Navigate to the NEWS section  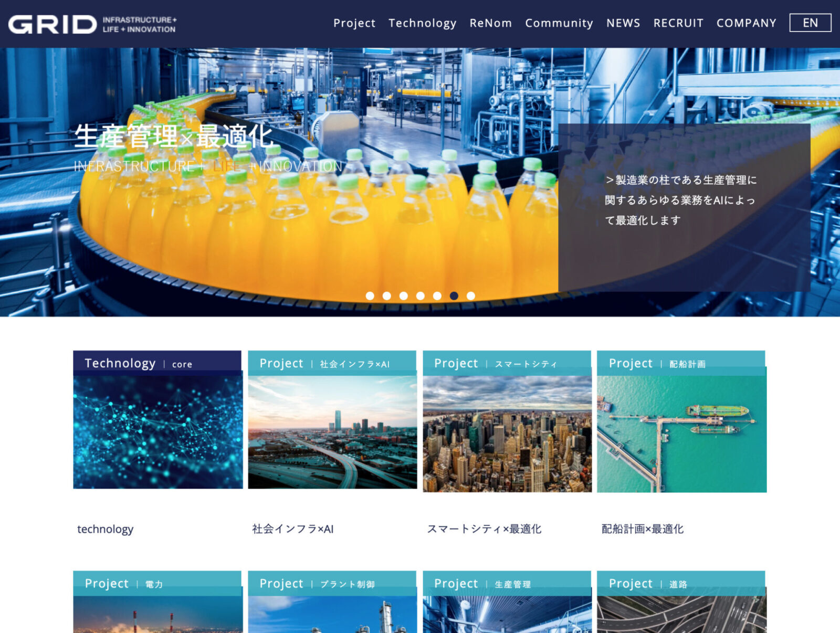click(623, 23)
